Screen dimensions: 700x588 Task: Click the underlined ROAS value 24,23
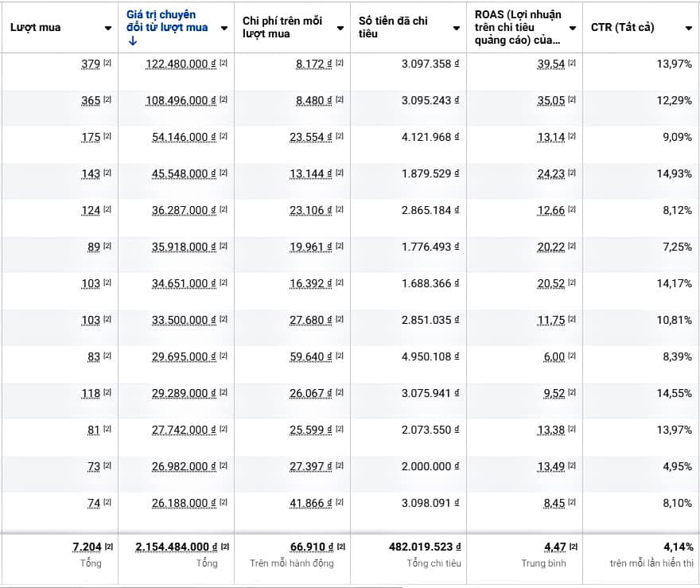550,173
